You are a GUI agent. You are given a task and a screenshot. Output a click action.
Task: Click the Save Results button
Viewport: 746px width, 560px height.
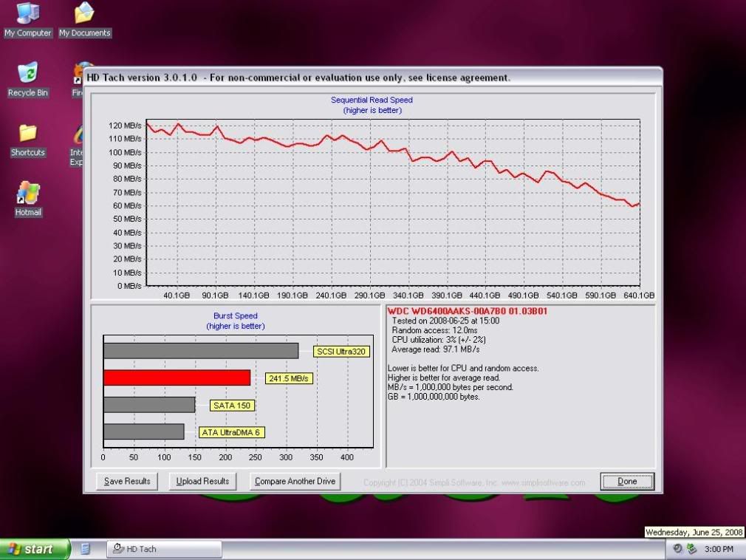[x=127, y=481]
